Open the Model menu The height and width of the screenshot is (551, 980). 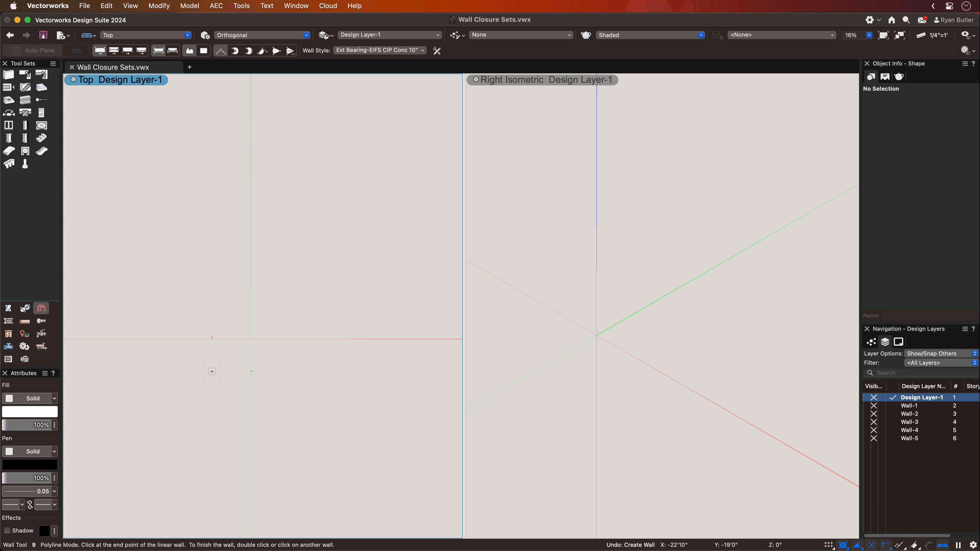(x=189, y=6)
